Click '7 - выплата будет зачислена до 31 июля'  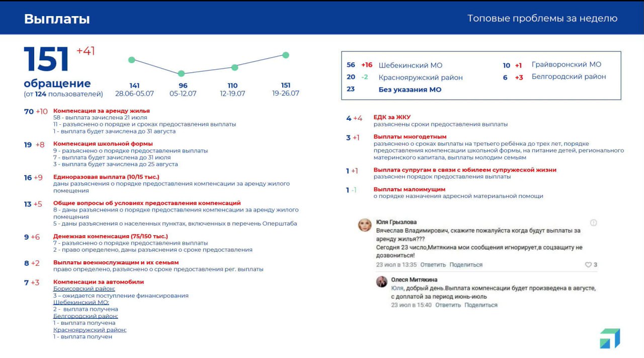[112, 158]
